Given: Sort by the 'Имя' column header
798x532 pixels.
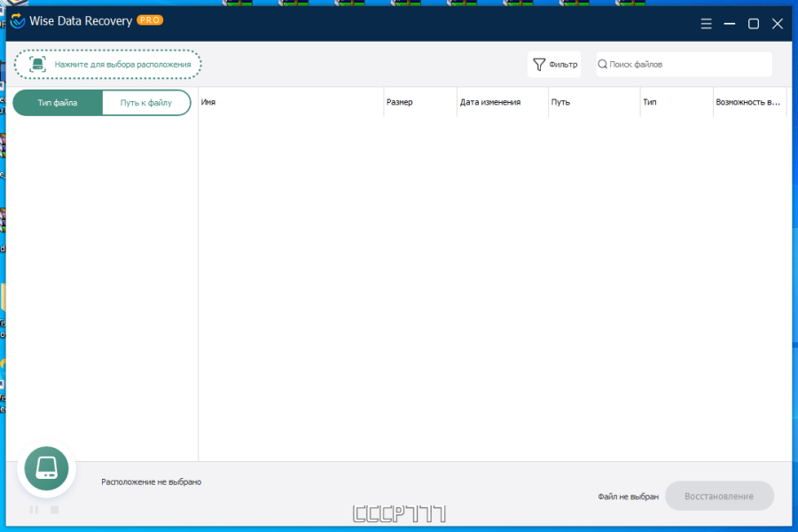Looking at the screenshot, I should [291, 102].
